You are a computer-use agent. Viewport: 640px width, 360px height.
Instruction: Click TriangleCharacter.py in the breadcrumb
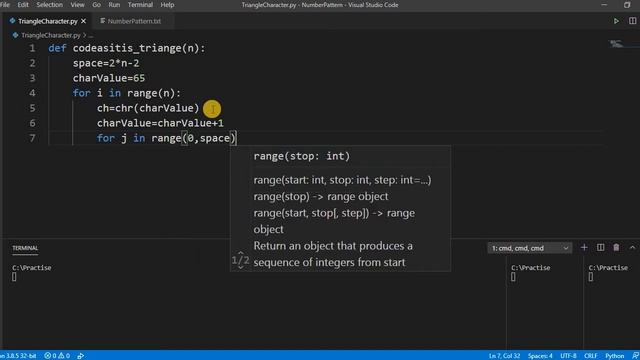click(x=51, y=36)
